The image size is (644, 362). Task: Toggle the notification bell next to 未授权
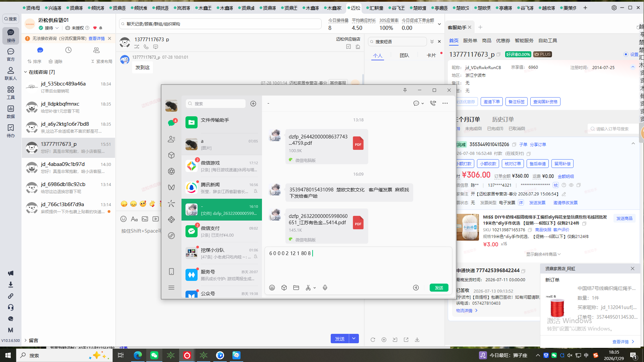coord(101,28)
